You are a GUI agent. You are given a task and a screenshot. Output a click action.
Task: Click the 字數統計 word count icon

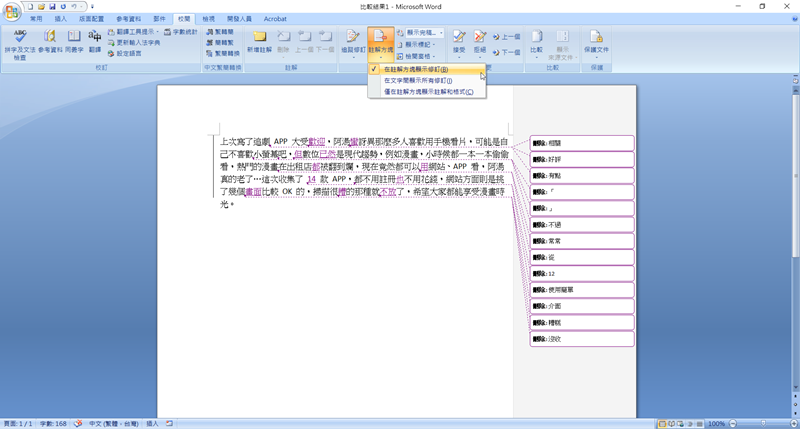(x=183, y=32)
